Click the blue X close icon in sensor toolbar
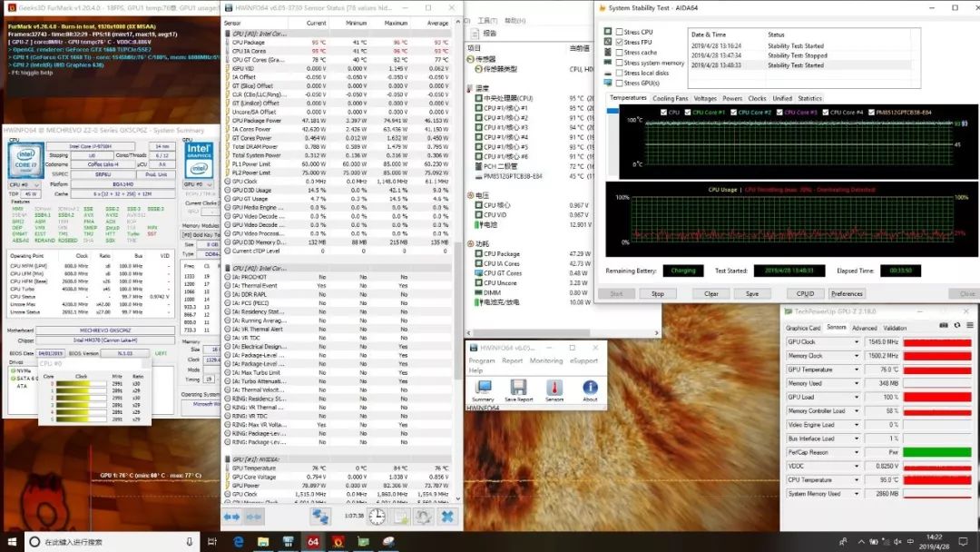 pyautogui.click(x=446, y=516)
